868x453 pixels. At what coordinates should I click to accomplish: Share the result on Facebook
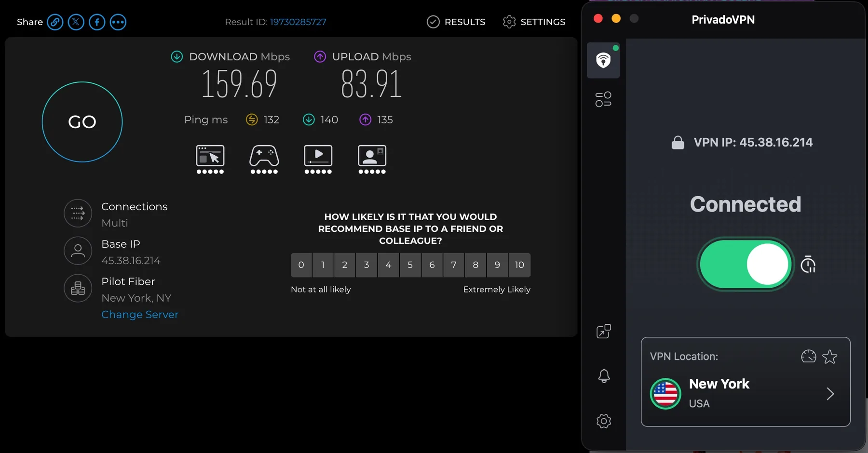[97, 22]
